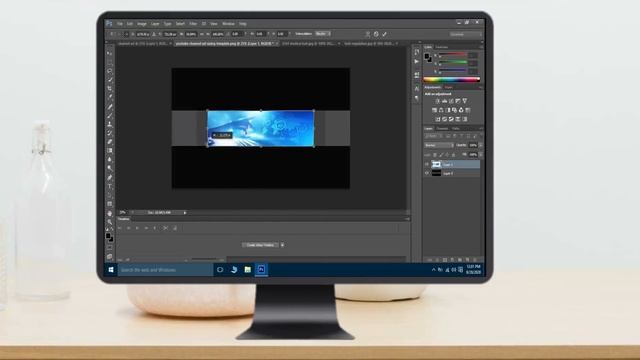640x360 pixels.
Task: Select the Brush tool
Action: pyautogui.click(x=109, y=116)
